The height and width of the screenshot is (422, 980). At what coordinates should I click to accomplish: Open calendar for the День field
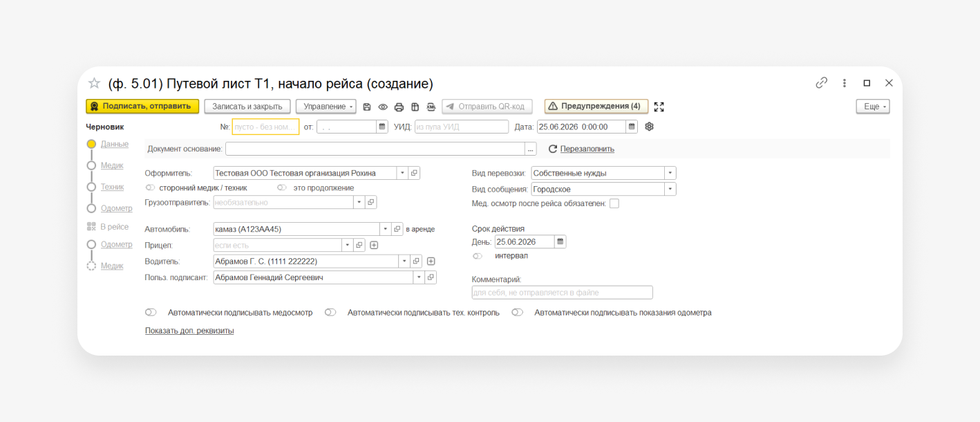(560, 241)
